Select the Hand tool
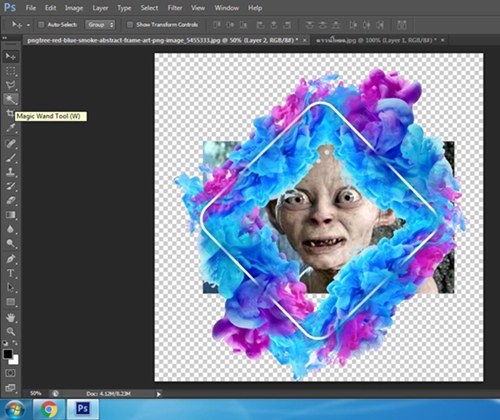This screenshot has height=420, width=500. (x=10, y=317)
